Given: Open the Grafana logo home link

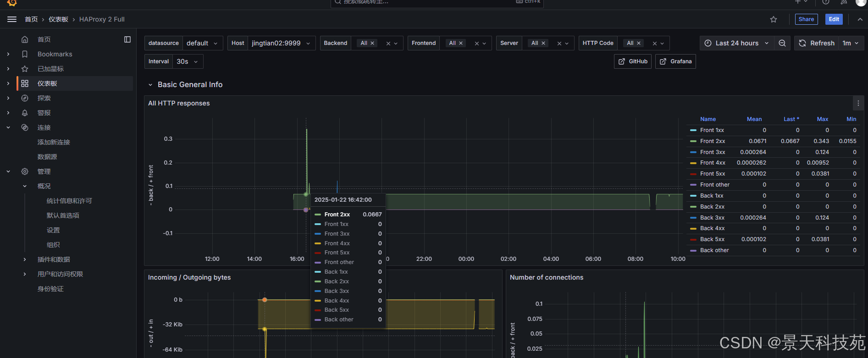Looking at the screenshot, I should click(12, 3).
